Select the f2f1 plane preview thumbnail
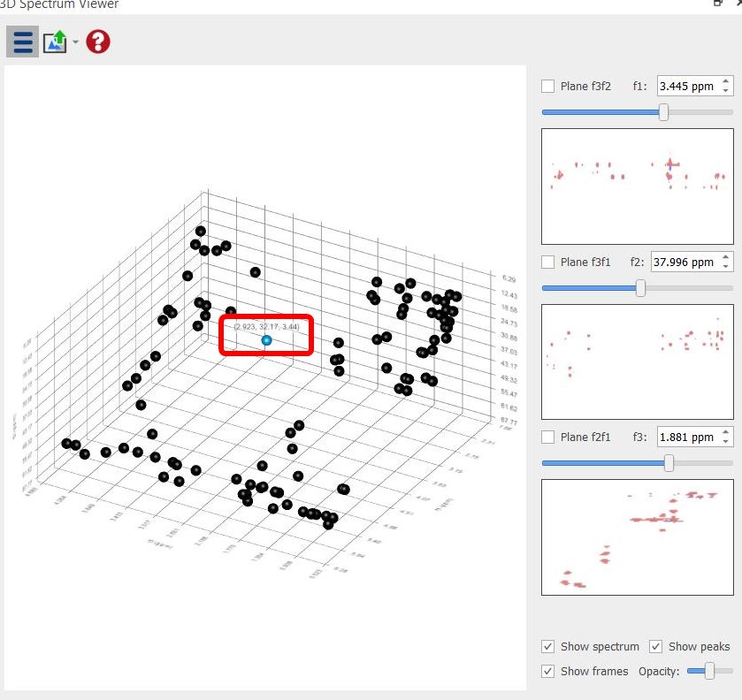 coord(637,537)
